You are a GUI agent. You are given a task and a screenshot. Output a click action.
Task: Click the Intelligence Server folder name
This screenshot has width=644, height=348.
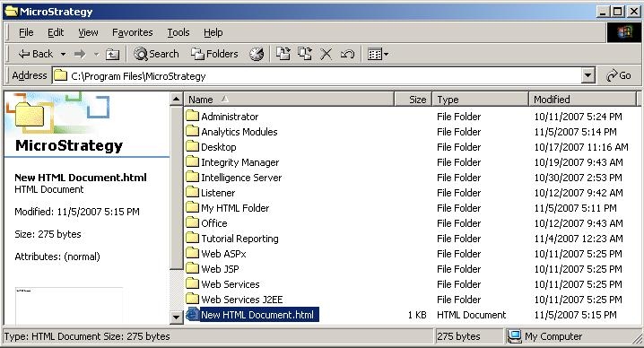pyautogui.click(x=241, y=178)
